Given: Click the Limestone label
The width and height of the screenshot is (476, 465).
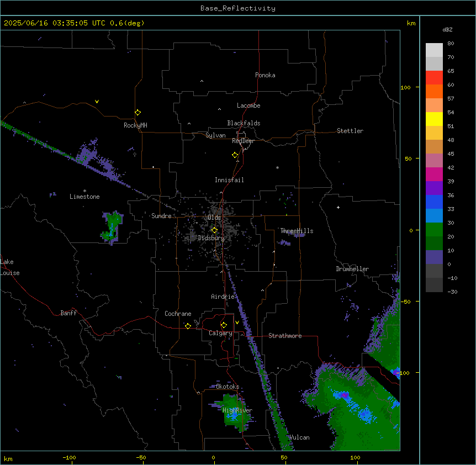Looking at the screenshot, I should (84, 197).
